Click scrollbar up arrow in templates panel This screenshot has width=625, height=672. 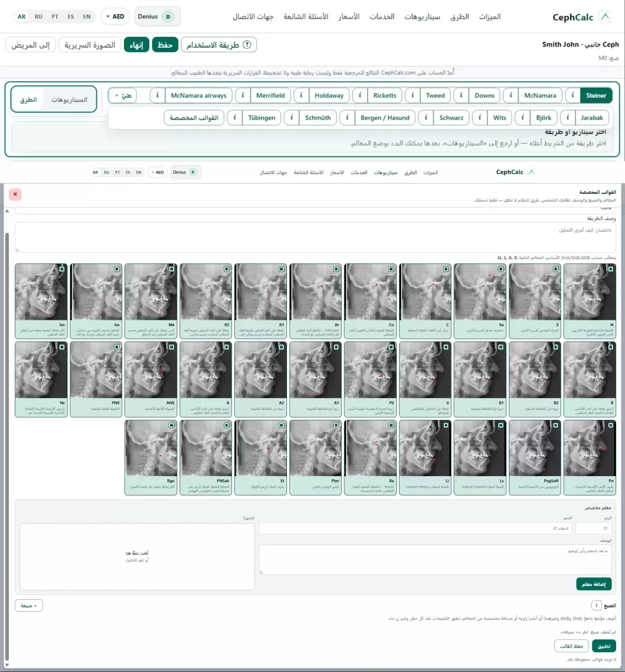coord(7,211)
